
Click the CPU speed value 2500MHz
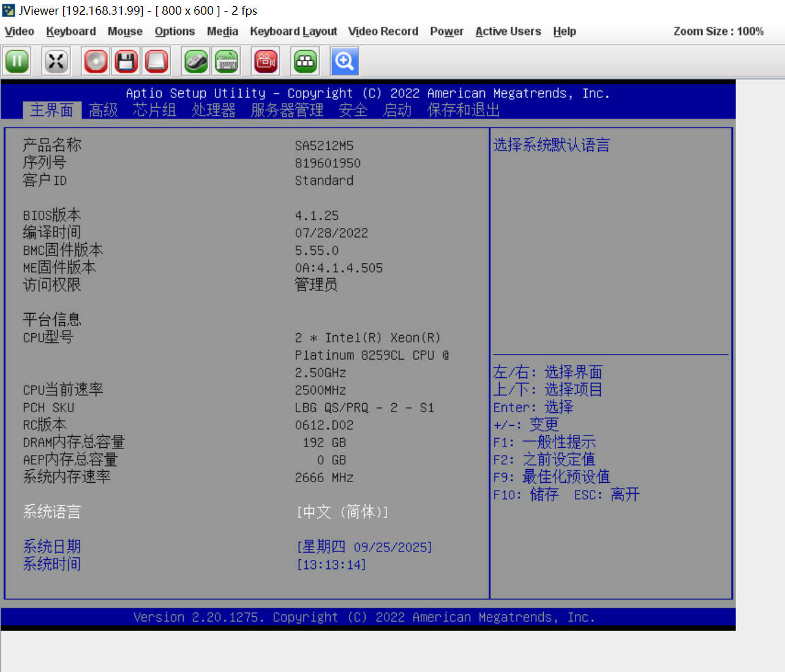point(320,390)
